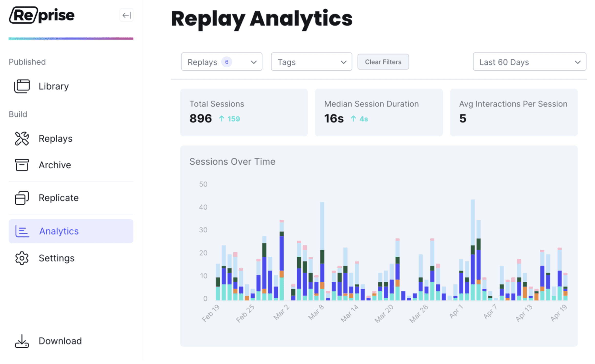Click the Library stacked-windows icon
The image size is (595, 364).
22,86
